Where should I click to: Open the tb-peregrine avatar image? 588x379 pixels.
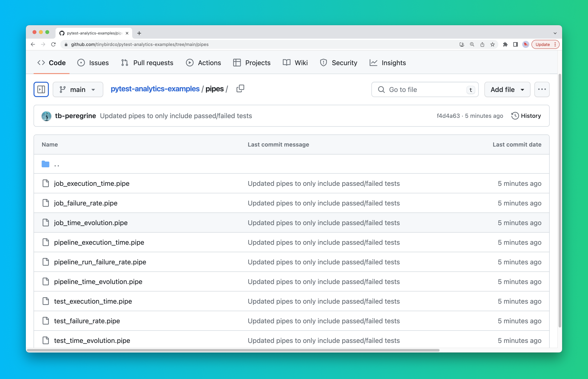point(47,116)
